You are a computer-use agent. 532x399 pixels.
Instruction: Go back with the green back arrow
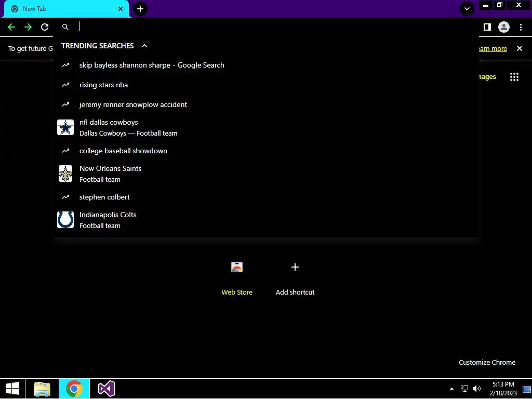point(11,27)
